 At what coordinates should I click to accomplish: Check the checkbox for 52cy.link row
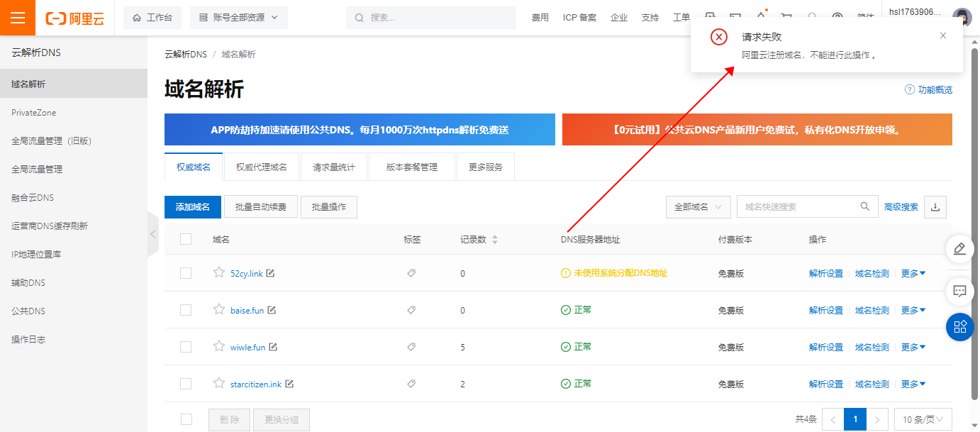click(x=186, y=273)
